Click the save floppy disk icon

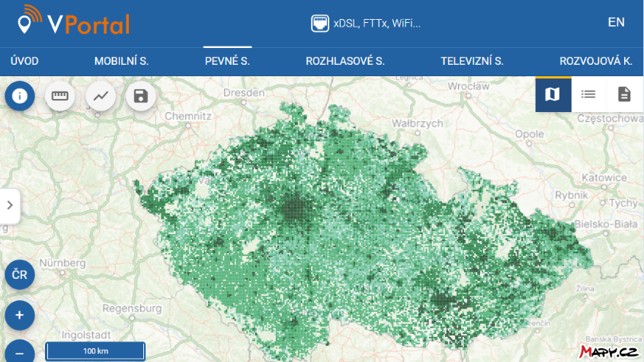pos(140,96)
